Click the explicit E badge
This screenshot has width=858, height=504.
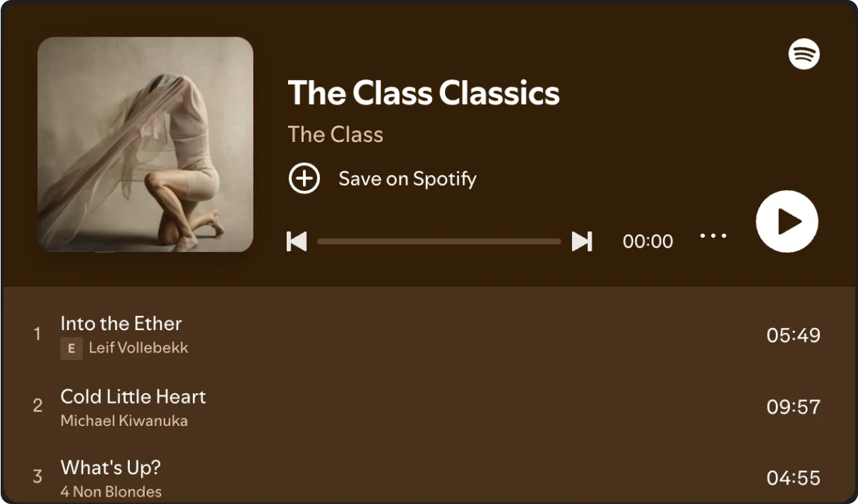tap(71, 349)
